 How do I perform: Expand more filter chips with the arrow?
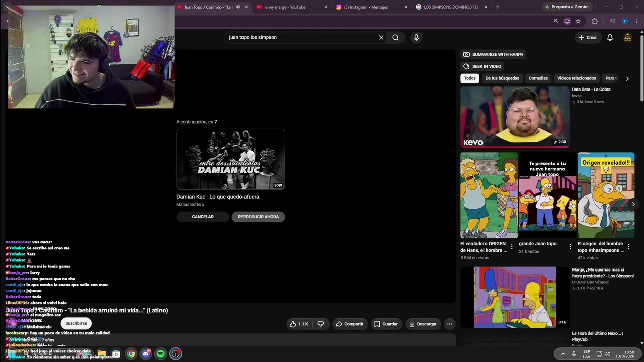[627, 79]
